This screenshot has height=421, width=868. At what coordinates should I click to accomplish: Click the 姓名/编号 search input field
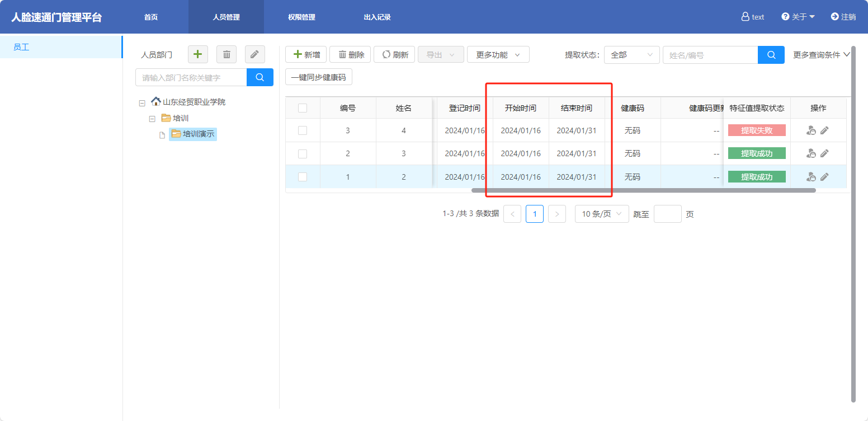tap(710, 55)
